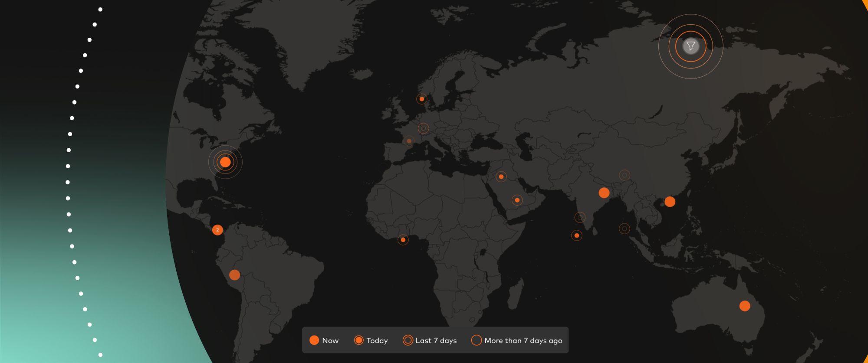Image resolution: width=868 pixels, height=363 pixels.
Task: Select the solid marker on southern China coast
Action: [x=670, y=202]
